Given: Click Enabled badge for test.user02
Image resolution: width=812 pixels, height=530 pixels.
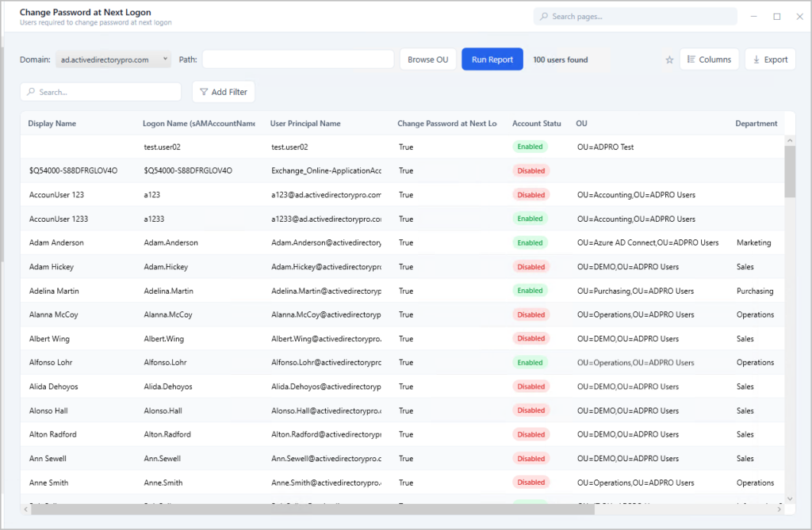Looking at the screenshot, I should pos(530,147).
